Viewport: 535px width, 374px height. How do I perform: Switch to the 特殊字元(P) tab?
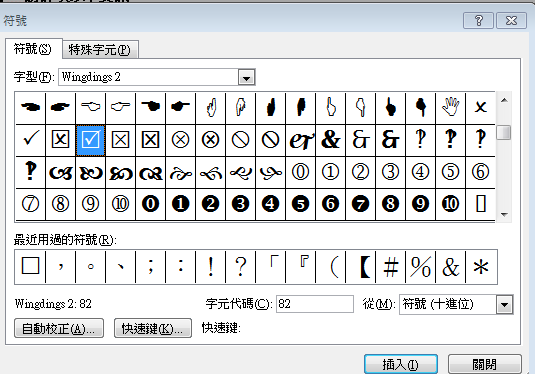[x=100, y=50]
